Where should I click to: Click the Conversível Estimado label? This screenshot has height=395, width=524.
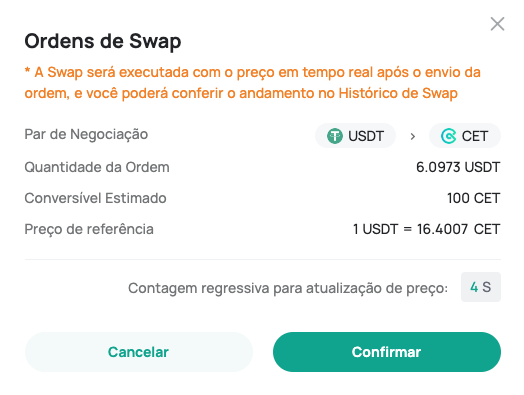[x=95, y=198]
